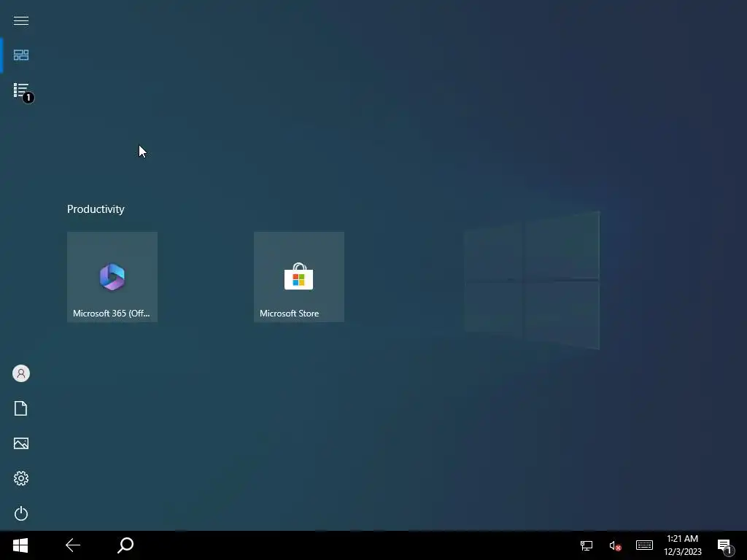Expand the Start hamburger menu

click(21, 20)
